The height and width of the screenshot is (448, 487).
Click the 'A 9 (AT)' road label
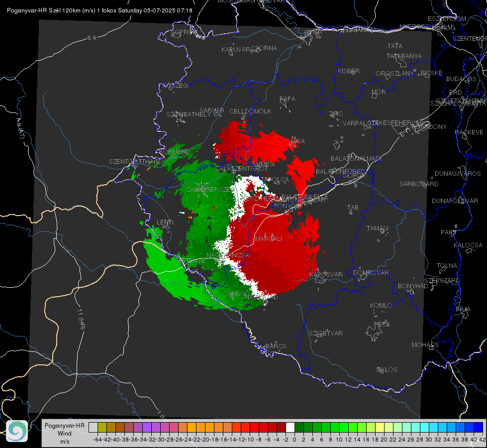[x=20, y=128]
